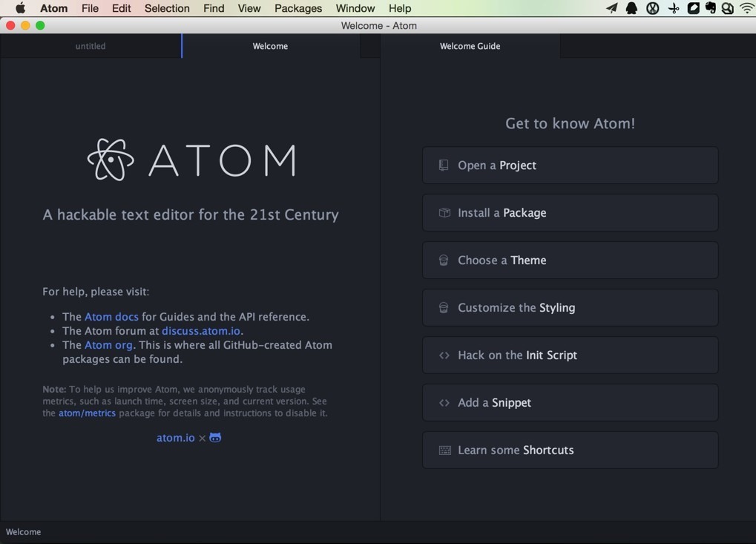This screenshot has width=756, height=544.
Task: Expand the Learn some Shortcuts section
Action: [570, 450]
